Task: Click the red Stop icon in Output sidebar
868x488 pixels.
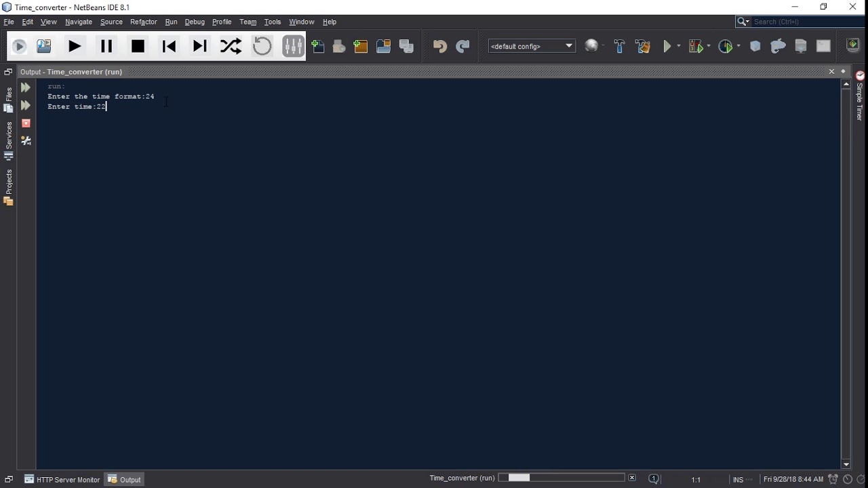Action: click(26, 123)
